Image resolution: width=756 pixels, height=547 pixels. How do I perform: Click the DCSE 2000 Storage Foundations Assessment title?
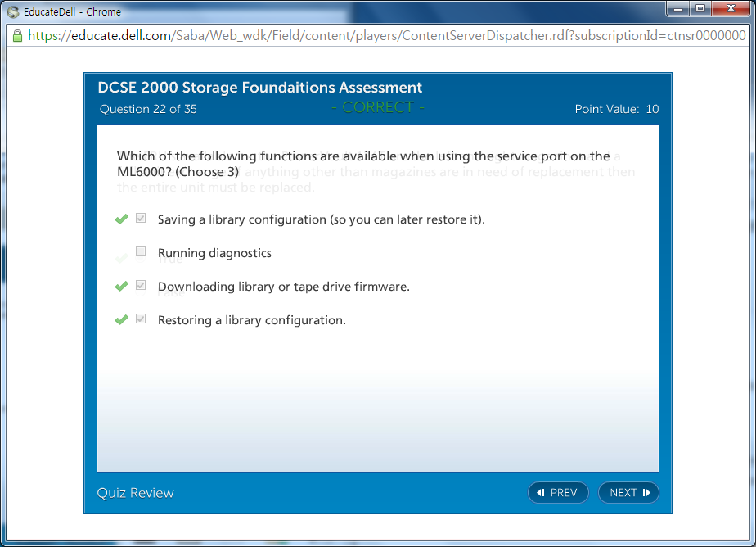coord(259,88)
